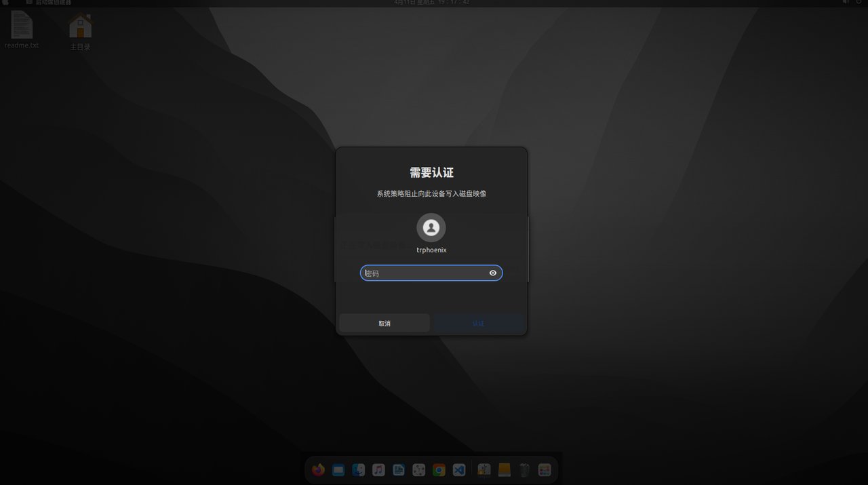The width and height of the screenshot is (868, 485).
Task: Open the music player dock icon
Action: [x=379, y=470]
